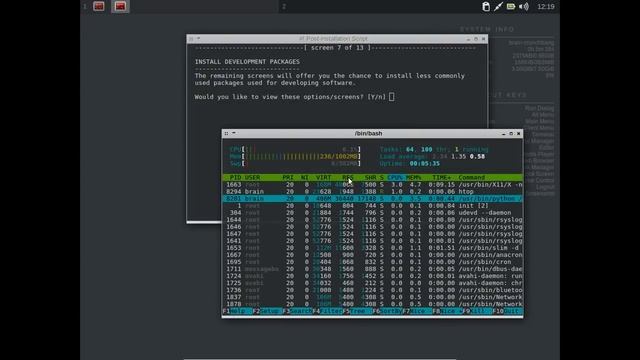The height and width of the screenshot is (360, 640).
Task: Select process 304 udevd --daemon row
Action: pyautogui.click(x=373, y=213)
